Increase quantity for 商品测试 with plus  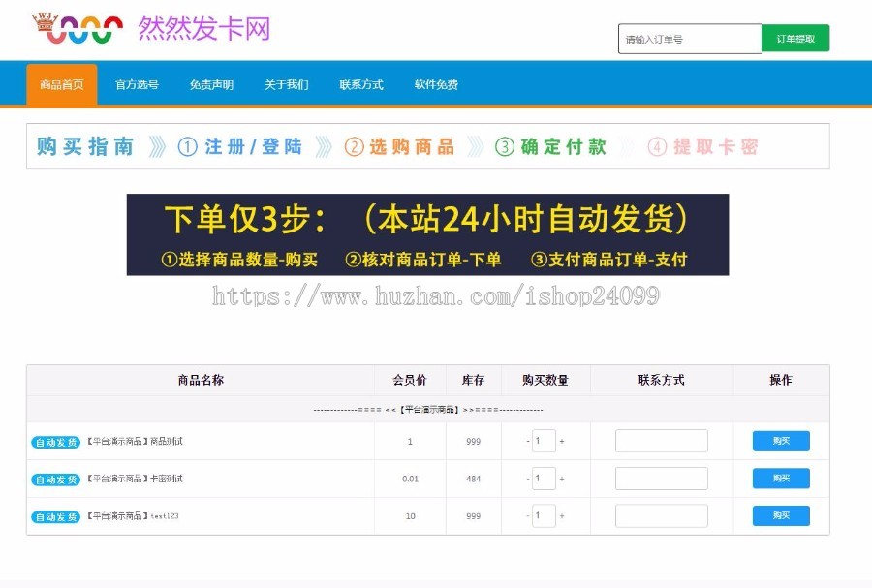pyautogui.click(x=562, y=441)
